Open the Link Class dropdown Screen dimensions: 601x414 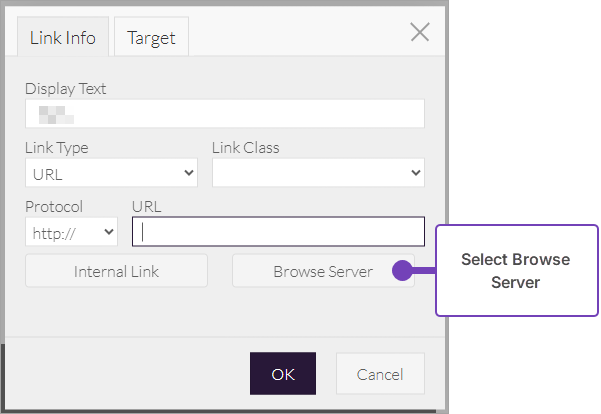(x=318, y=172)
